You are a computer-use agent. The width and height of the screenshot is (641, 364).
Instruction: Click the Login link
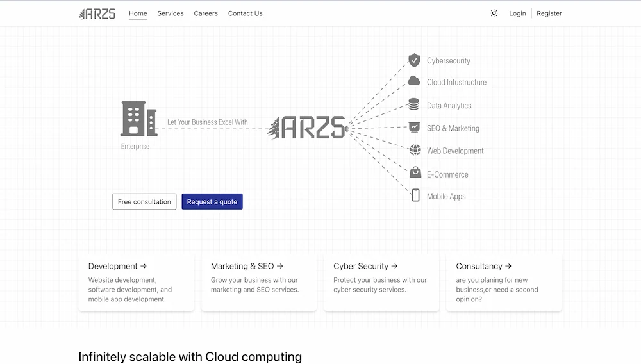[x=517, y=13]
